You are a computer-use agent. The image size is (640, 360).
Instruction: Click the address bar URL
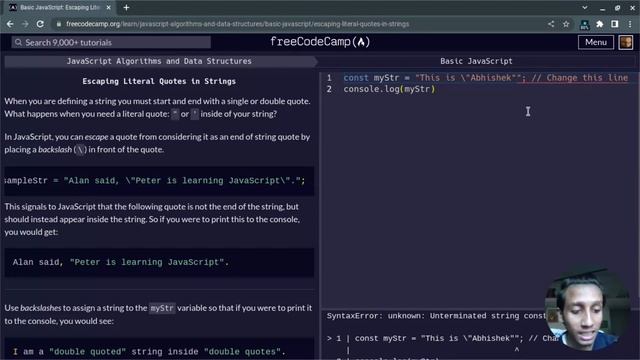coord(238,24)
